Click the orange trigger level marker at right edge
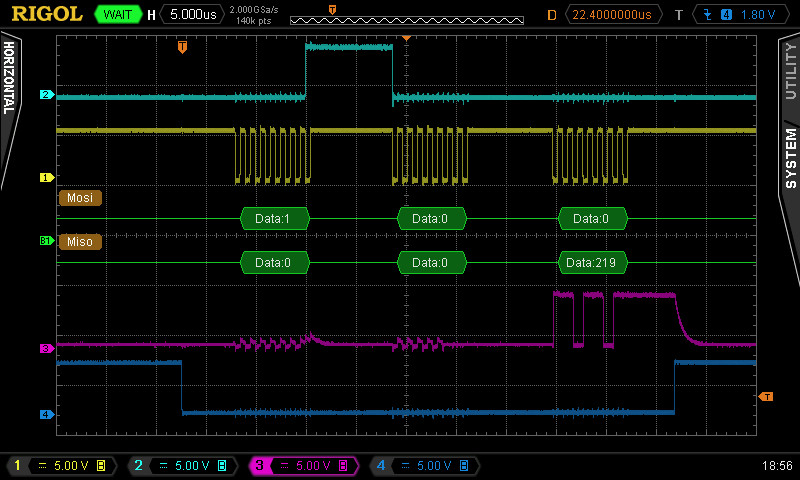The image size is (800, 480). click(767, 397)
